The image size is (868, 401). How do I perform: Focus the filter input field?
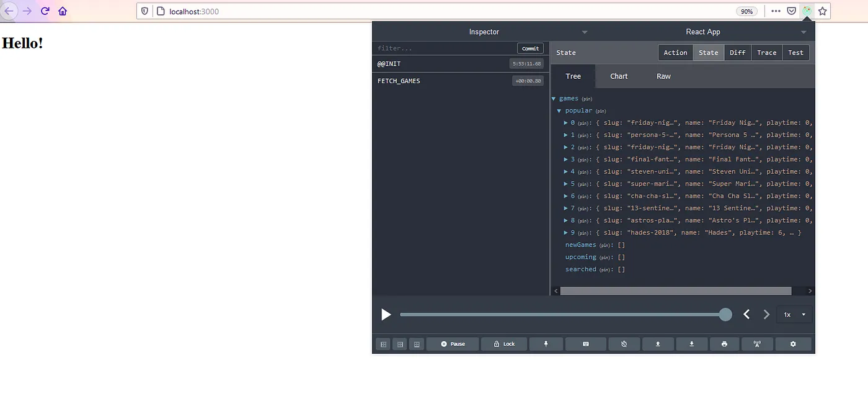click(x=445, y=48)
